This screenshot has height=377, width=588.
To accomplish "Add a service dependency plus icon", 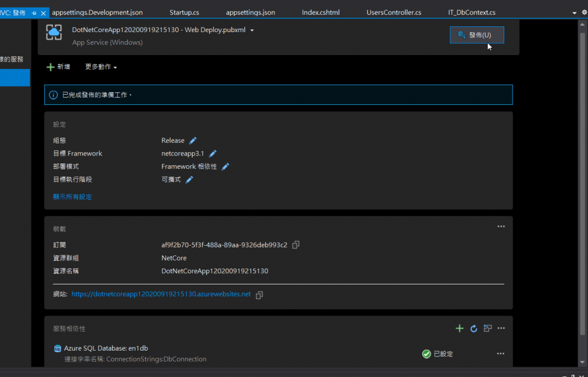I will tap(459, 329).
